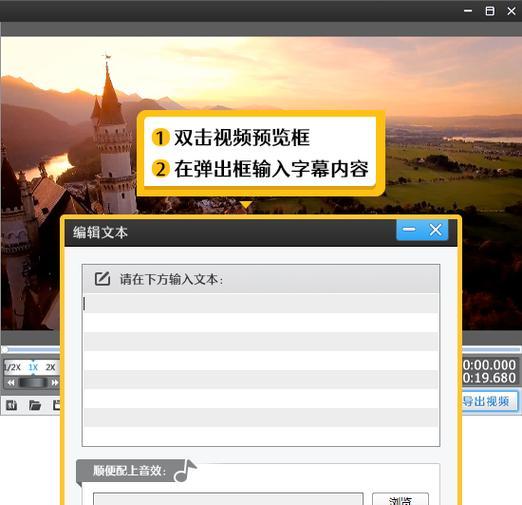The image size is (522, 505).
Task: Close the 编辑文本 dialog
Action: 435,230
